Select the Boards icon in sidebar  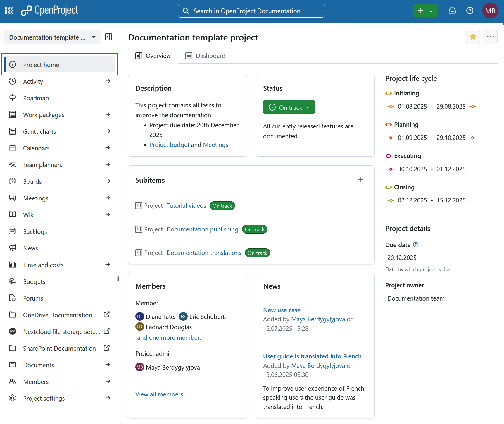[x=13, y=181]
